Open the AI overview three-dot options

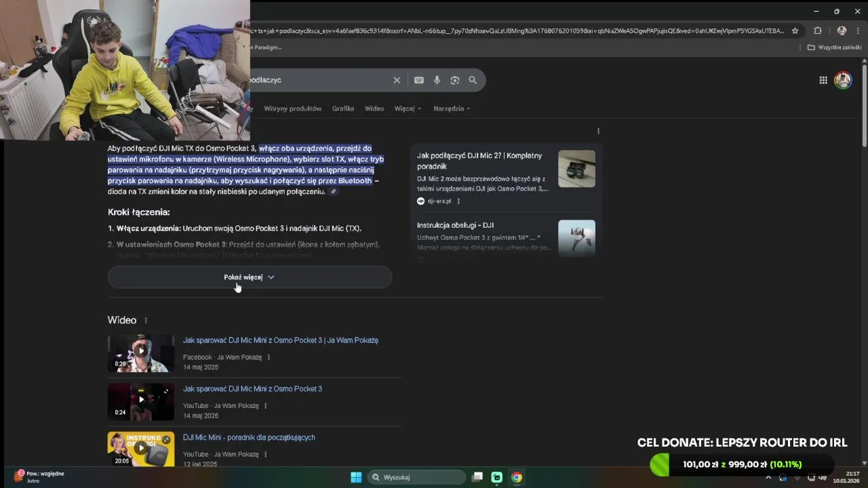(598, 131)
